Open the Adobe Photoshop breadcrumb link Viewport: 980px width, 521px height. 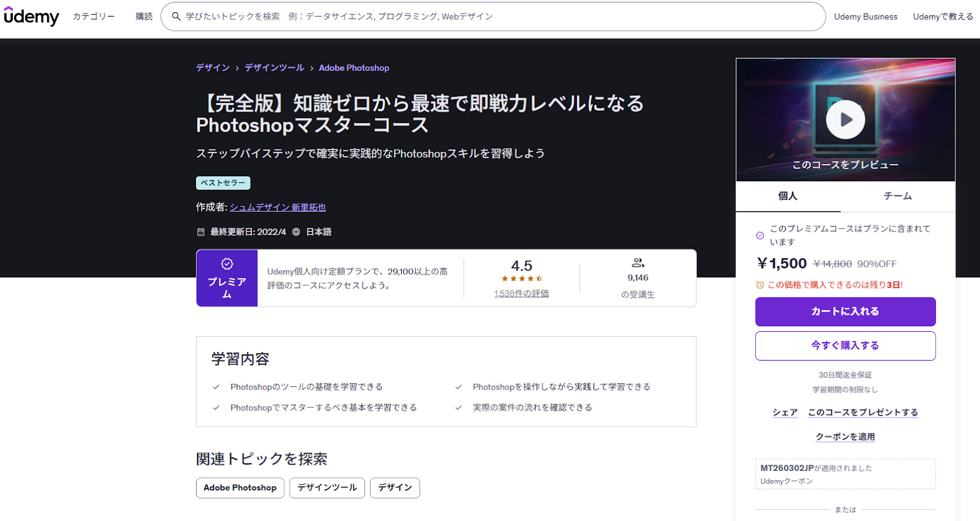click(x=354, y=68)
